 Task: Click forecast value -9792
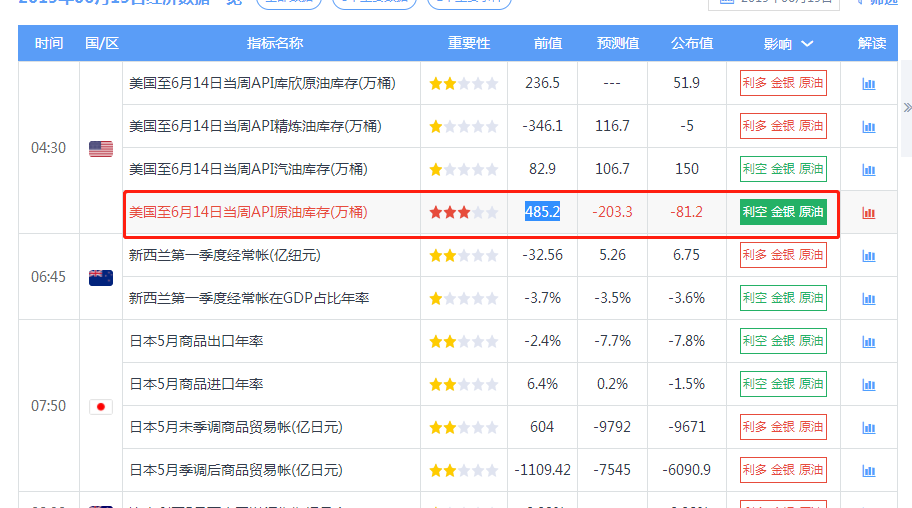coord(612,427)
